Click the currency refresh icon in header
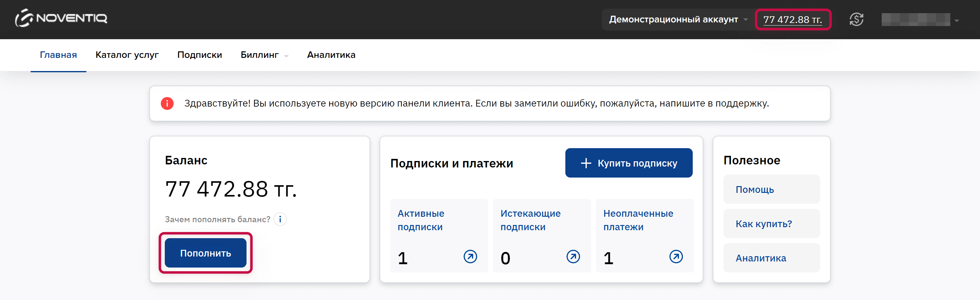 click(x=856, y=19)
